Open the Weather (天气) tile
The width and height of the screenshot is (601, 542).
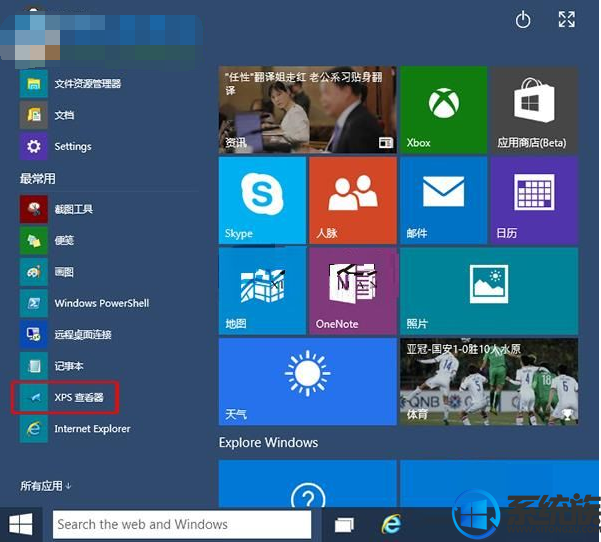[307, 382]
